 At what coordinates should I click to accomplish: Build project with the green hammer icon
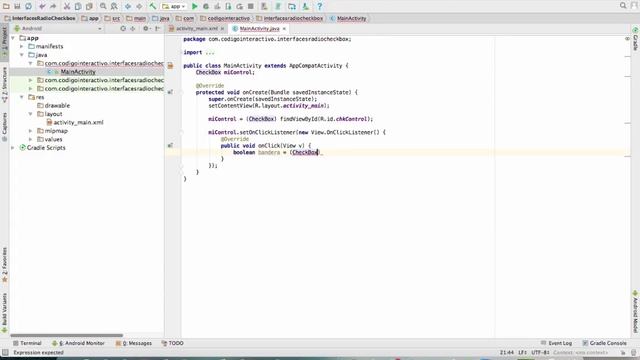click(x=153, y=6)
